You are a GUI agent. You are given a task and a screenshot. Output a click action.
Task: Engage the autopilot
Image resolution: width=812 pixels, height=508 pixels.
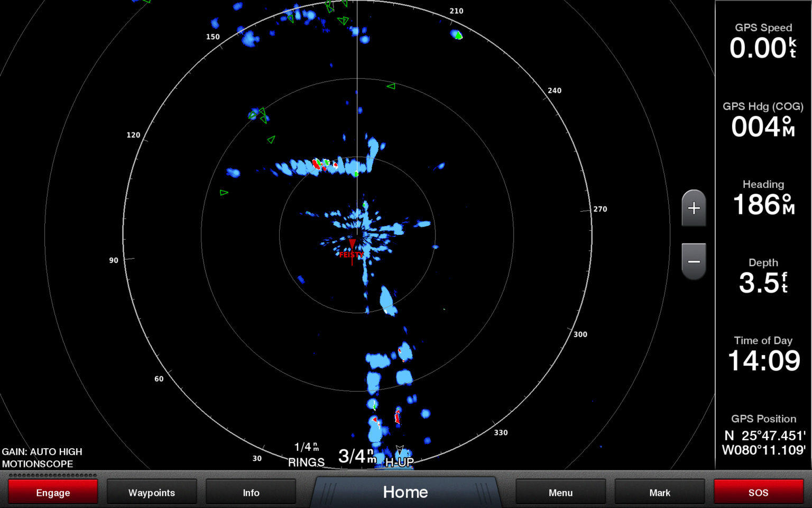click(53, 493)
